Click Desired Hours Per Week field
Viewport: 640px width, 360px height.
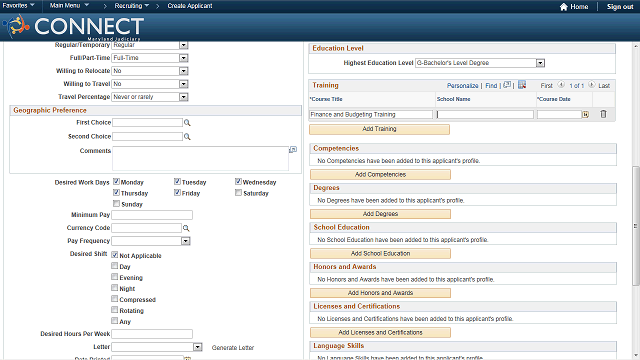152,334
